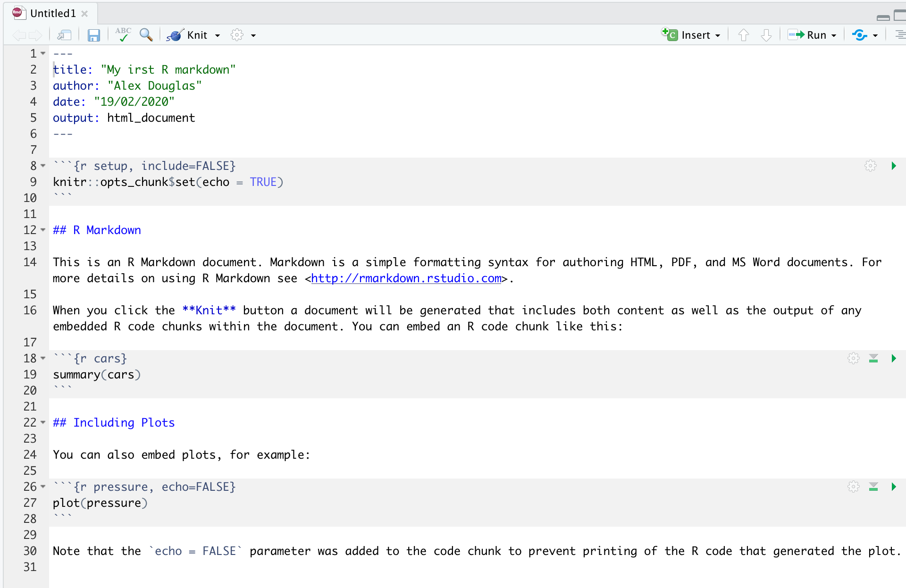Viewport: 906px width, 588px height.
Task: Click the ## R Markdown heading
Action: [x=97, y=230]
